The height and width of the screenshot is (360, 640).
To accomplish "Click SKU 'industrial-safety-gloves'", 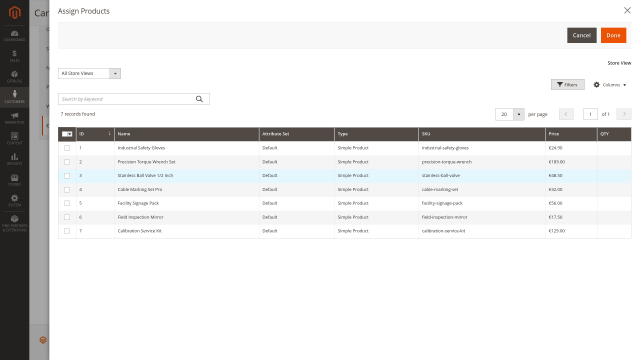I will (445, 148).
